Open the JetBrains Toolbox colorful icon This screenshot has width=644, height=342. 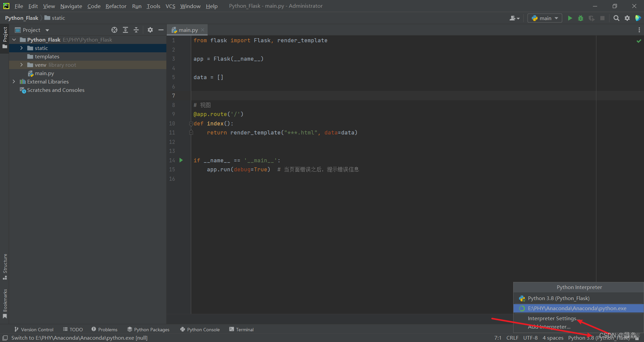click(x=638, y=18)
